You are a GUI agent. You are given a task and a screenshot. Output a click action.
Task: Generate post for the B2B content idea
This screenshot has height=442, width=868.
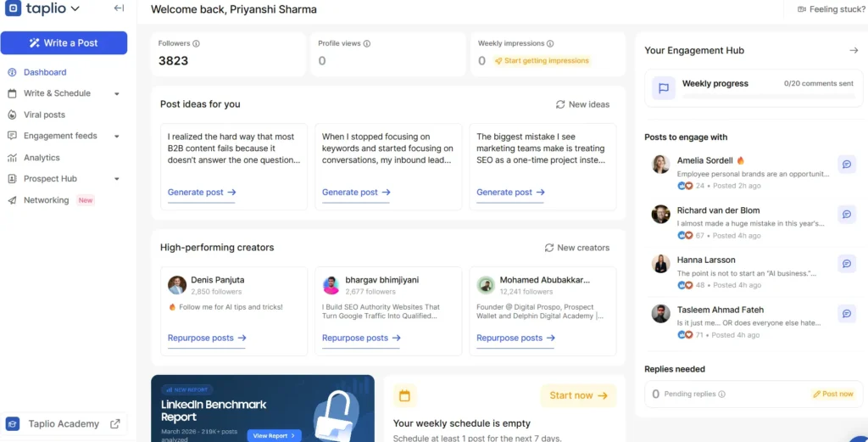202,193
